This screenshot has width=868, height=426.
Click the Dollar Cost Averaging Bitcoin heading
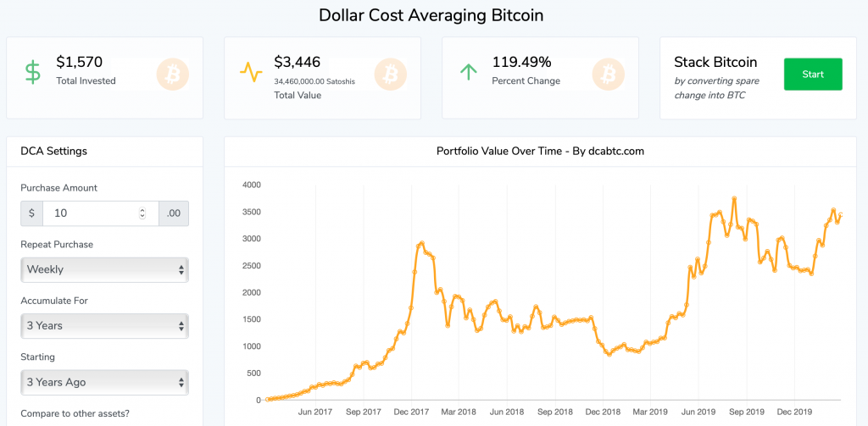(431, 15)
